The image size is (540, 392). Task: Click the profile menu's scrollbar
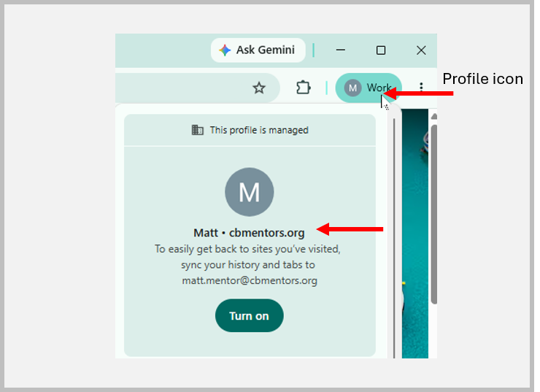(x=394, y=238)
